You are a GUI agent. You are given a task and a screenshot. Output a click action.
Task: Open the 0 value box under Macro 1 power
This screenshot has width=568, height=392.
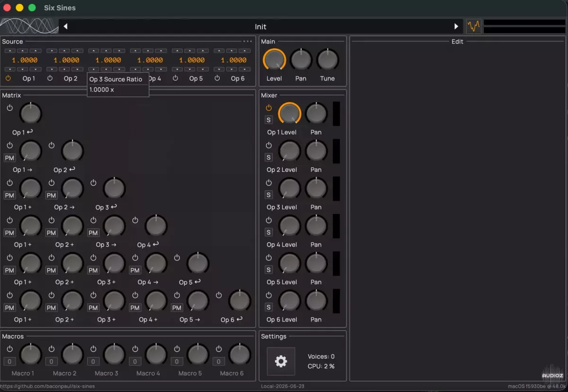(9, 362)
